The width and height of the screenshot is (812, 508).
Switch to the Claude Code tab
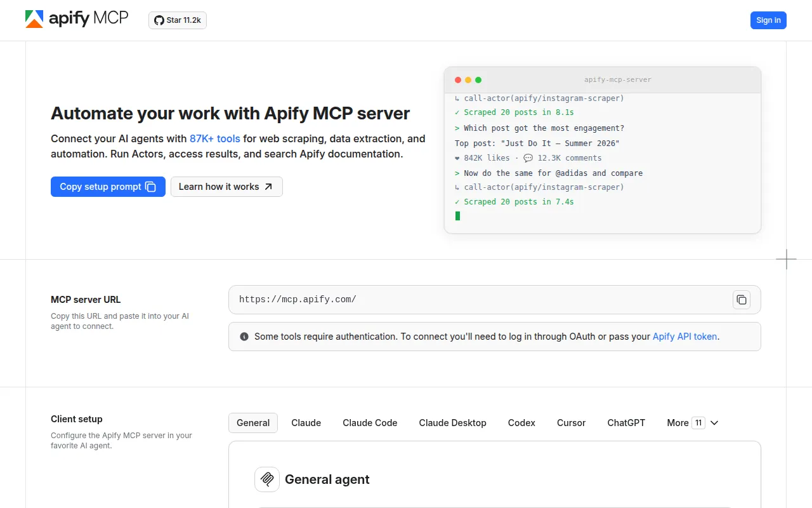[x=370, y=423]
